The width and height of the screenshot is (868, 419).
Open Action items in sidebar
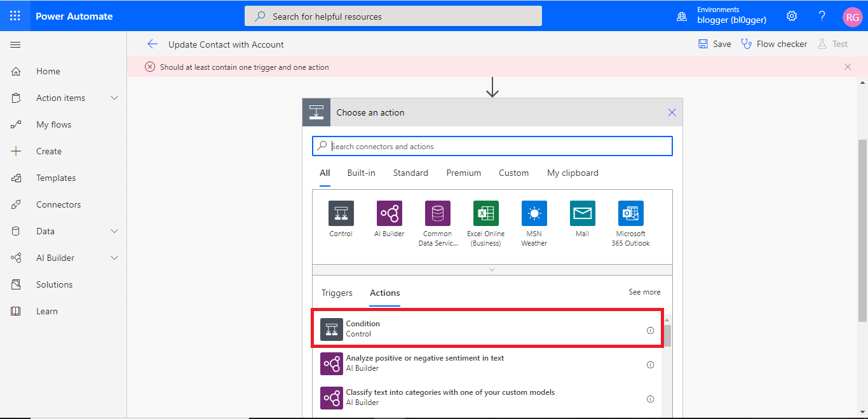[60, 98]
